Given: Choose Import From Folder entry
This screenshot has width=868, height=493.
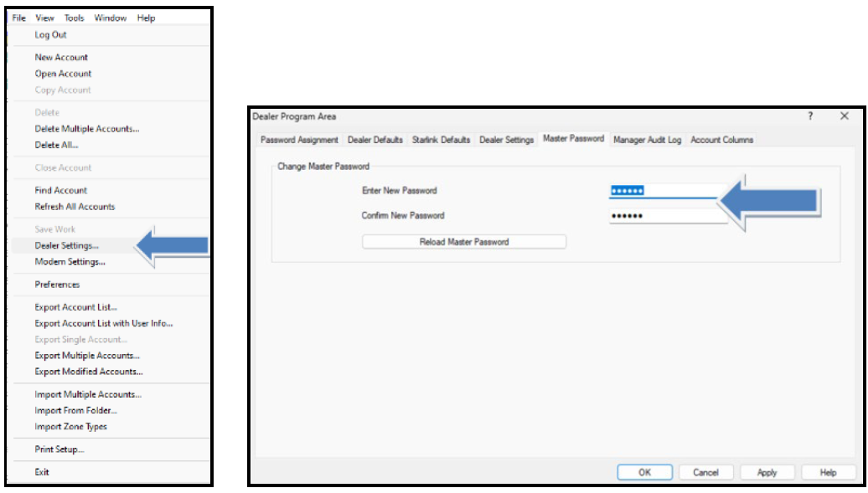Looking at the screenshot, I should (75, 411).
